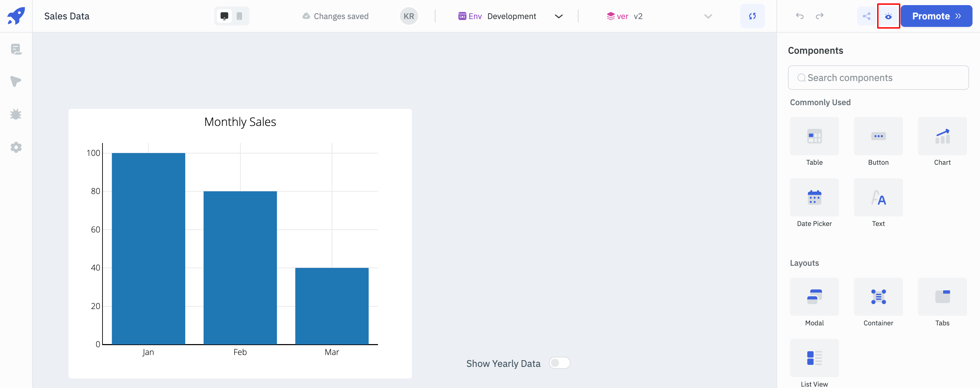Image resolution: width=980 pixels, height=388 pixels.
Task: Click the rocket/logo icon top-left
Action: (x=17, y=16)
